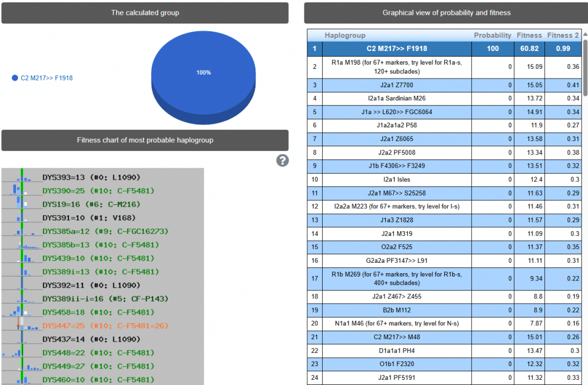Viewport: 588px width, 385px height.
Task: Select the R1a M198 haplogroup row
Action: point(396,67)
